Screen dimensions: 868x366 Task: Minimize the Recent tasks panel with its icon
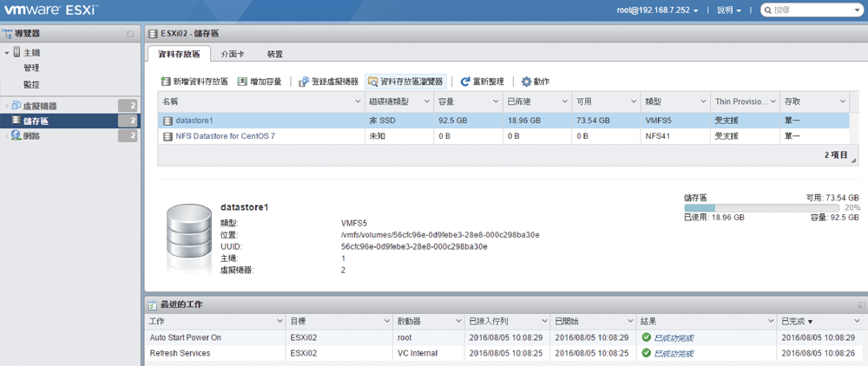point(861,304)
